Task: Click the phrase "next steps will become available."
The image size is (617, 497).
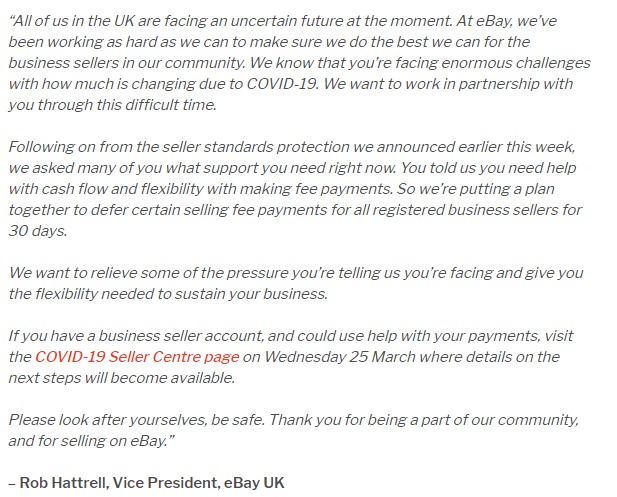Action: click(122, 377)
